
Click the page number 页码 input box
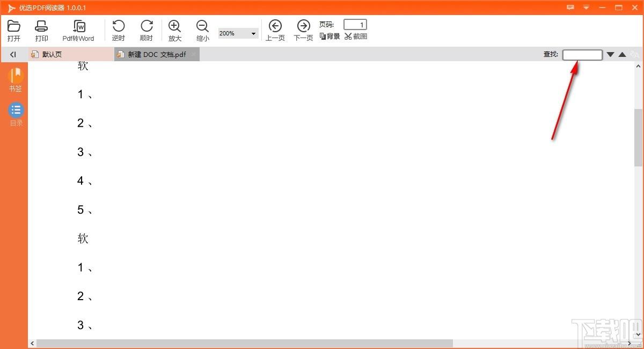355,25
